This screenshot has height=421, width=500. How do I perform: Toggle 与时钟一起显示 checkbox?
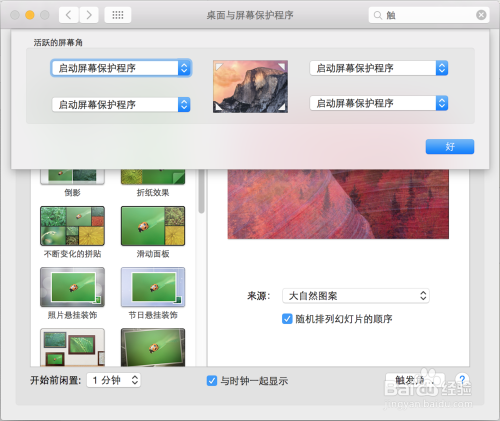(212, 381)
